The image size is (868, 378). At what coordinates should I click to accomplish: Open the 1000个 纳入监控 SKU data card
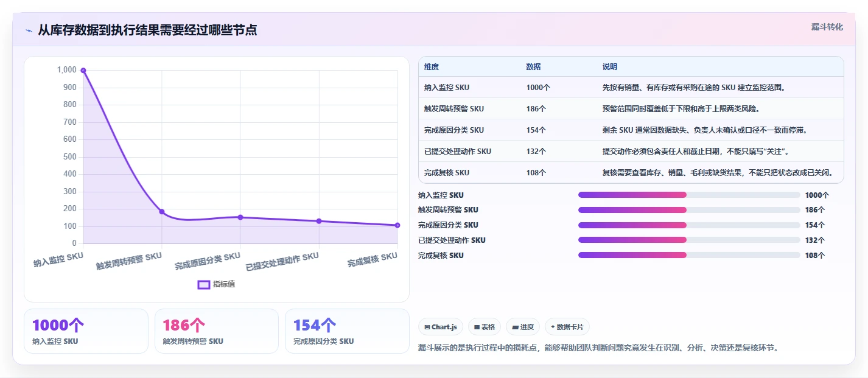(x=86, y=331)
